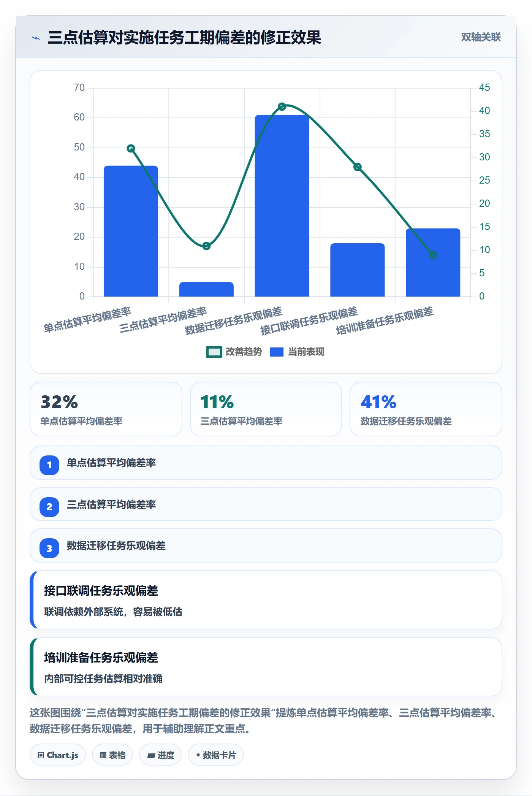
Task: Open the 培训准备任务乐观偏差 info card
Action: [266, 667]
